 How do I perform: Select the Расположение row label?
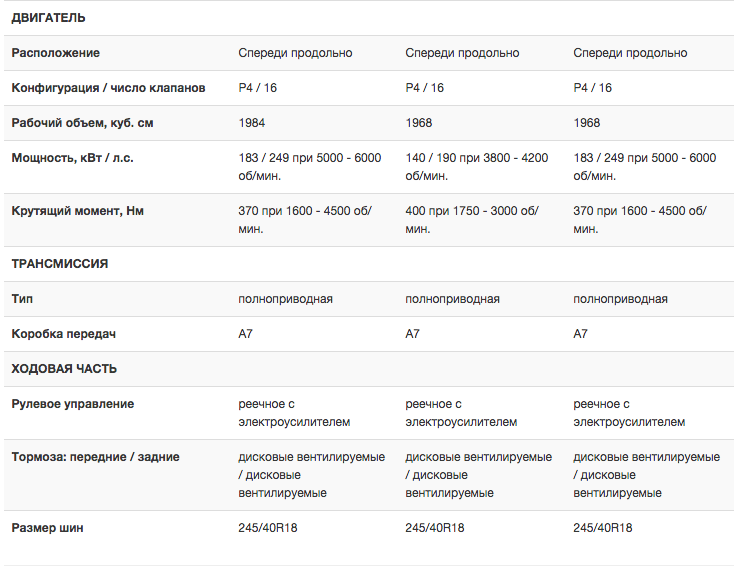(56, 53)
